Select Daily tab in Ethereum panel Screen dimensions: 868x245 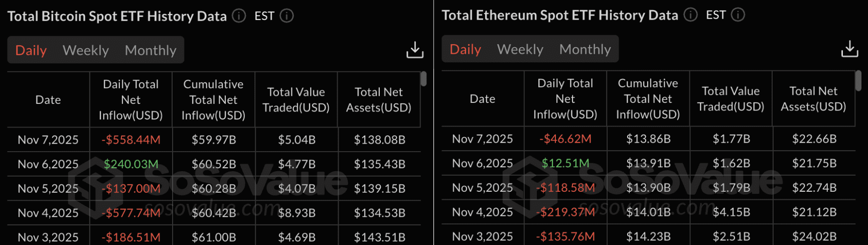(x=466, y=49)
